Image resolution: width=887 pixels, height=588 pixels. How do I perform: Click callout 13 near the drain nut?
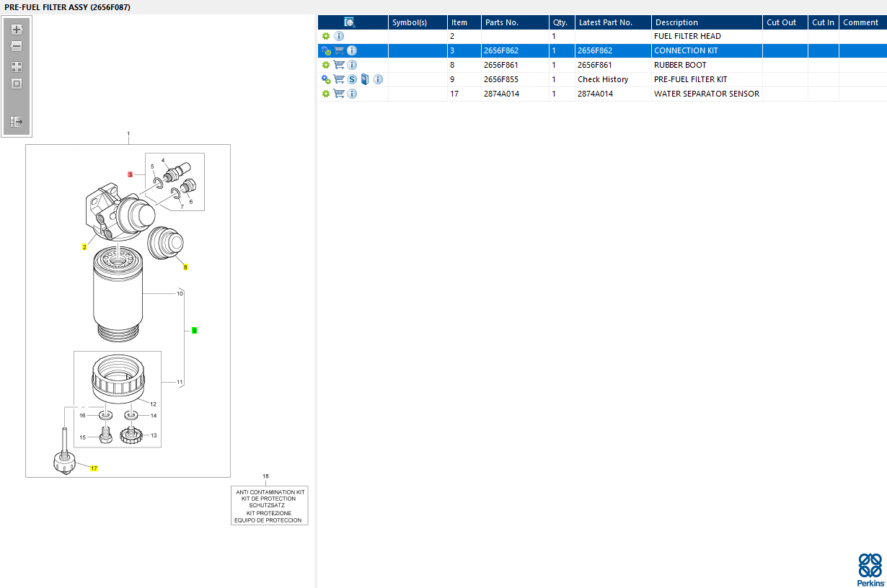(154, 436)
